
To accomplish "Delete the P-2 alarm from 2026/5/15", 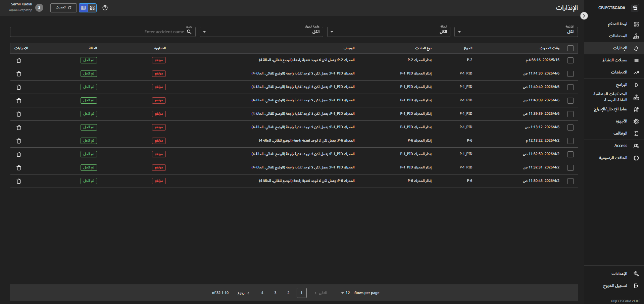I will coord(19,60).
